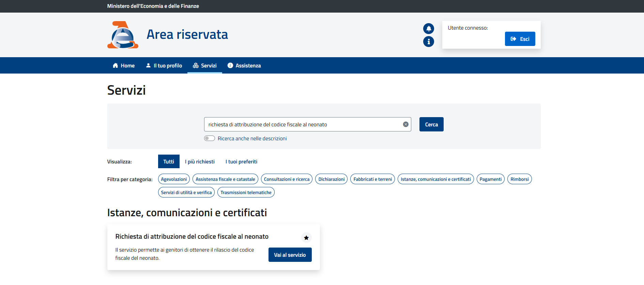Image resolution: width=644 pixels, height=285 pixels.
Task: Click the service description text about neonato
Action: click(185, 254)
